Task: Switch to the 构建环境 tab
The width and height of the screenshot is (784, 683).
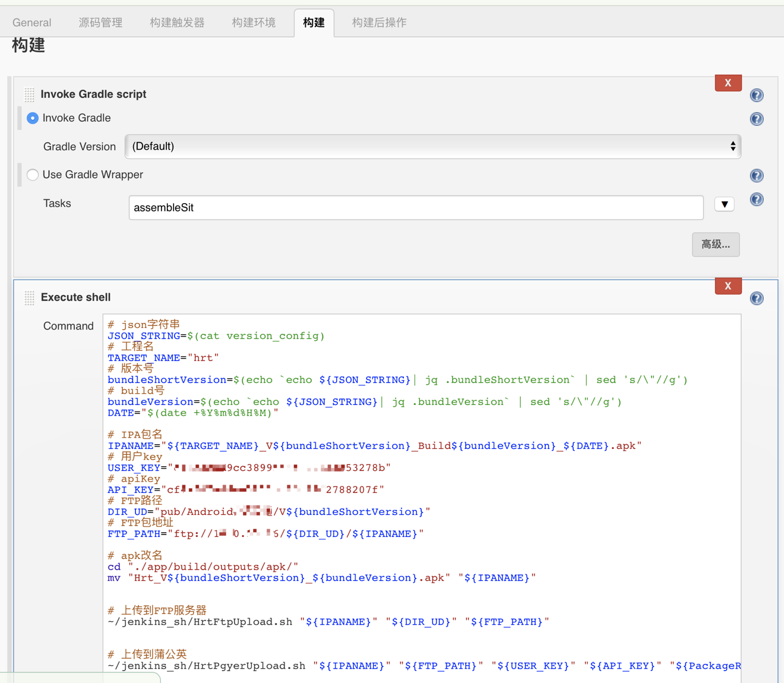Action: 254,23
